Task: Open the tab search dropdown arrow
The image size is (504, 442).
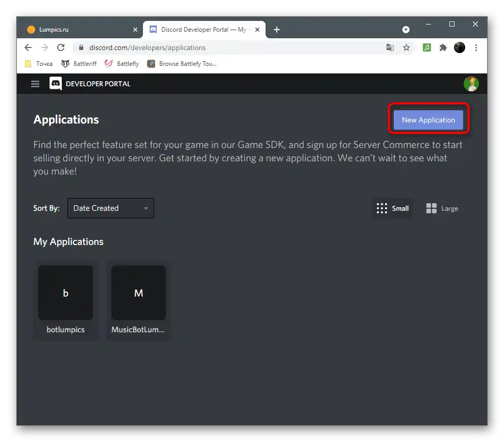Action: coord(405,30)
